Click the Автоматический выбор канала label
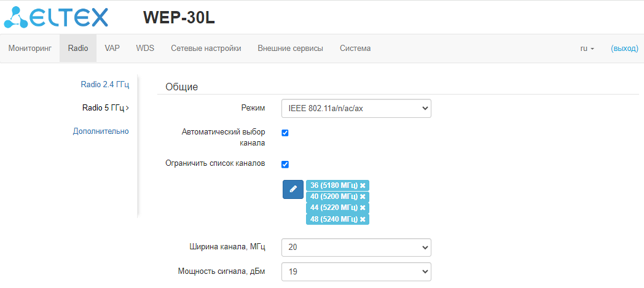This screenshot has width=644, height=288. [x=224, y=138]
